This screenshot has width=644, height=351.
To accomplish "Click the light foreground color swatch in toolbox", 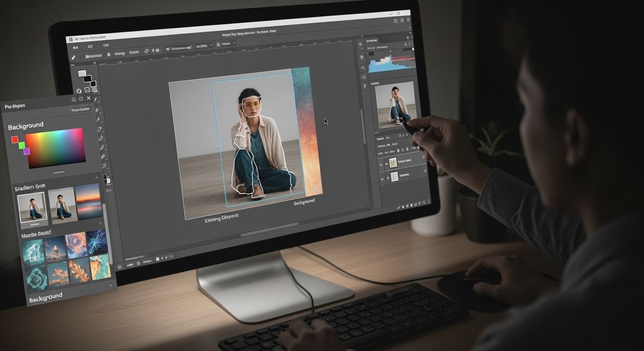I will point(82,74).
